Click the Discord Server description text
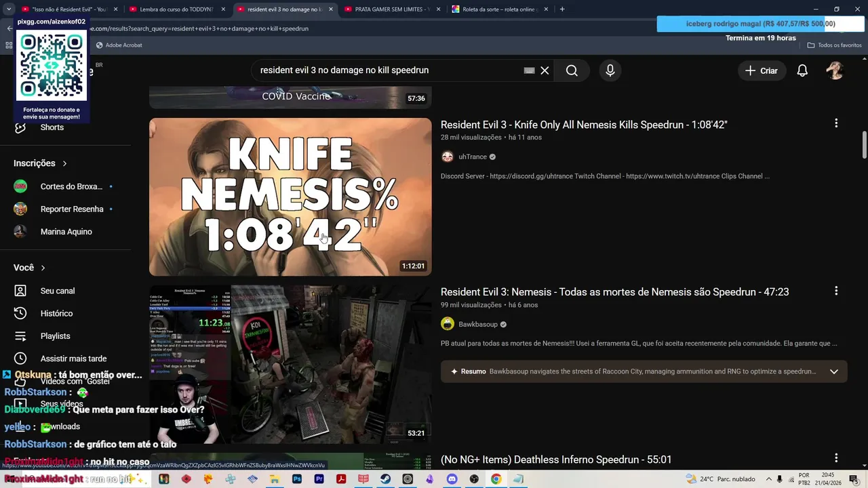Screen dimensions: 868x488 [x=605, y=176]
